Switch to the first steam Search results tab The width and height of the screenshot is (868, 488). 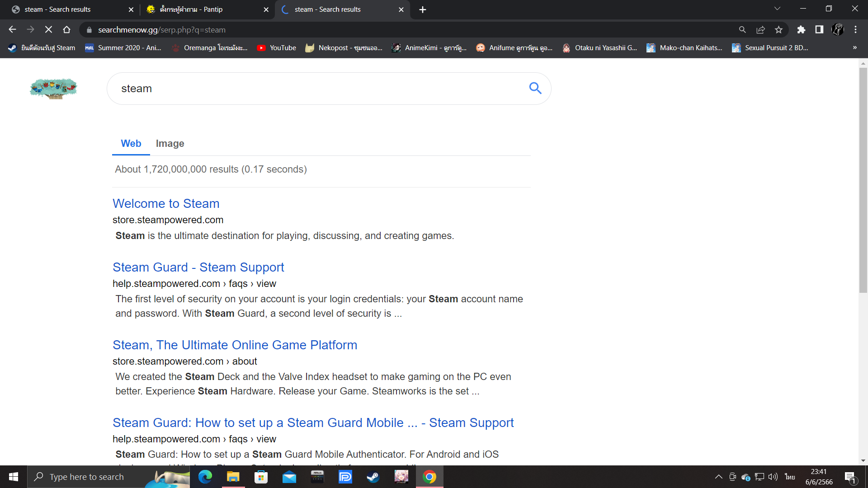pyautogui.click(x=72, y=9)
